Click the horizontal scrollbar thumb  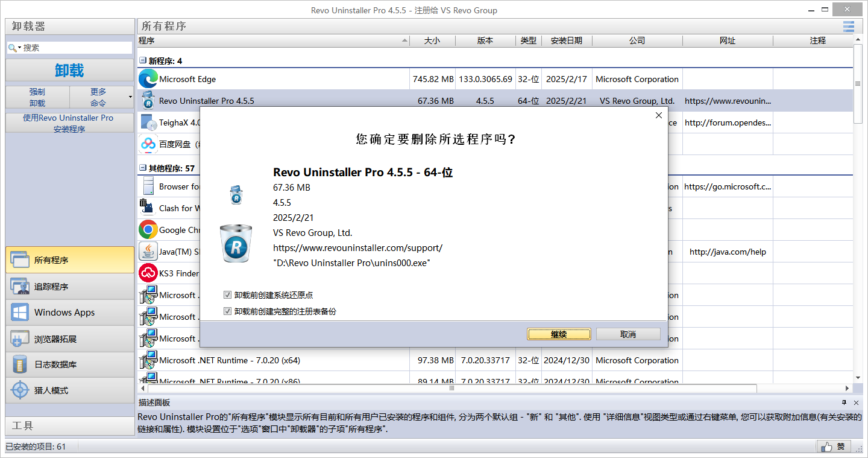451,389
